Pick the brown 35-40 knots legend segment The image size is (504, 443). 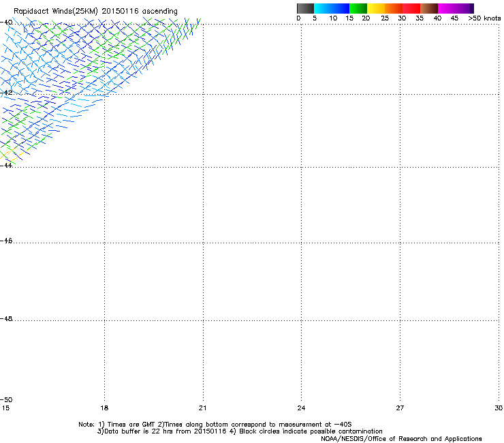click(429, 8)
